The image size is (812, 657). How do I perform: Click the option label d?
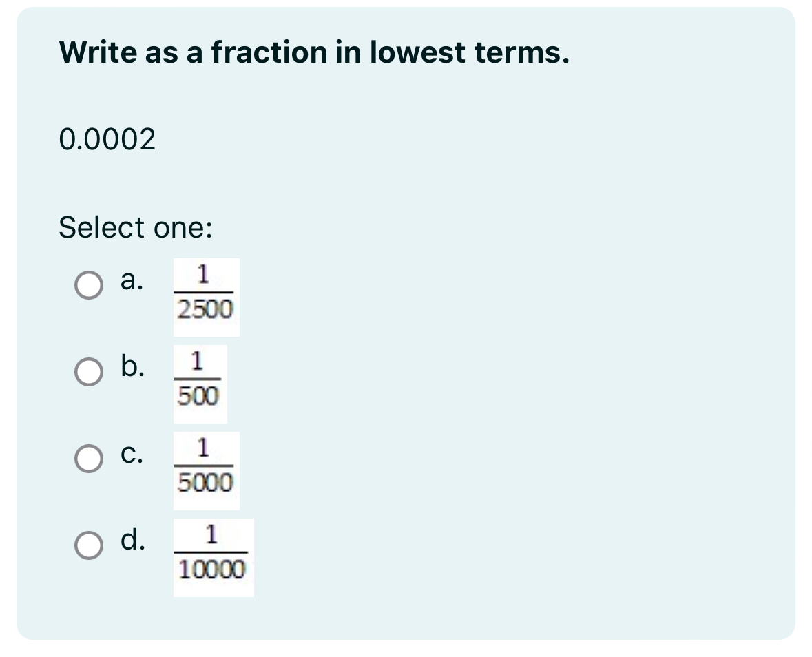click(133, 542)
